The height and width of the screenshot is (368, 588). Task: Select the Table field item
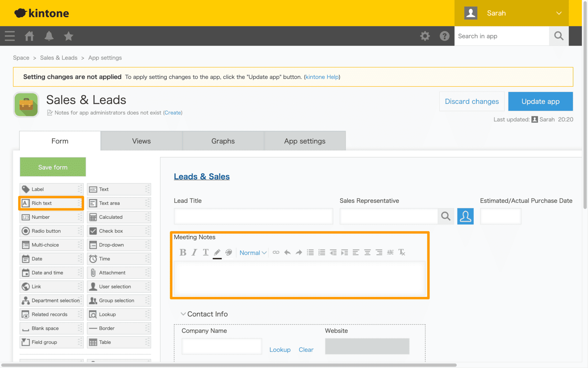pyautogui.click(x=119, y=342)
